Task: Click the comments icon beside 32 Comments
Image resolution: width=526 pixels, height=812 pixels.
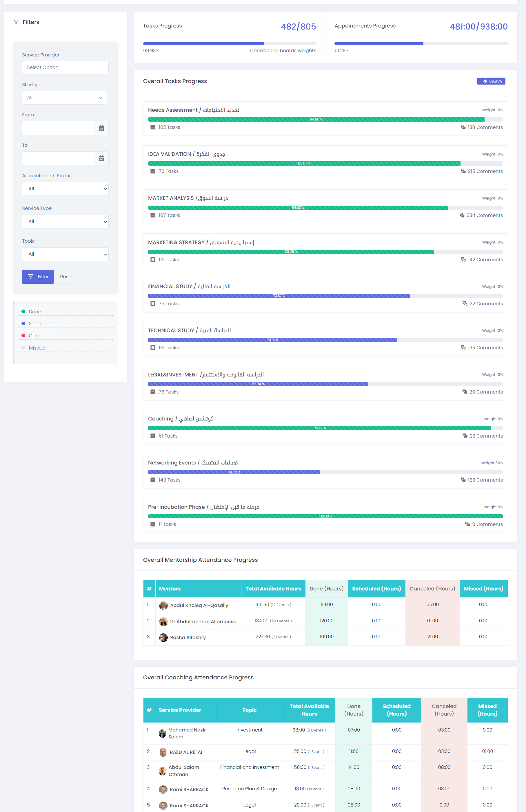Action: click(465, 304)
